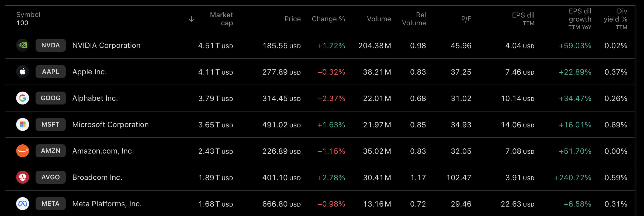644x216 pixels.
Task: Click the Meta Platforms logo icon
Action: pos(23,204)
